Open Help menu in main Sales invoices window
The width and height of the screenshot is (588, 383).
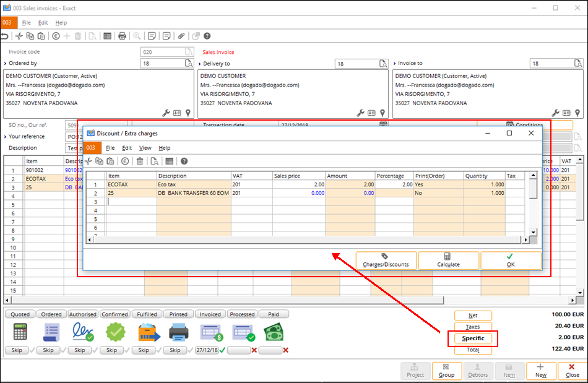[61, 22]
